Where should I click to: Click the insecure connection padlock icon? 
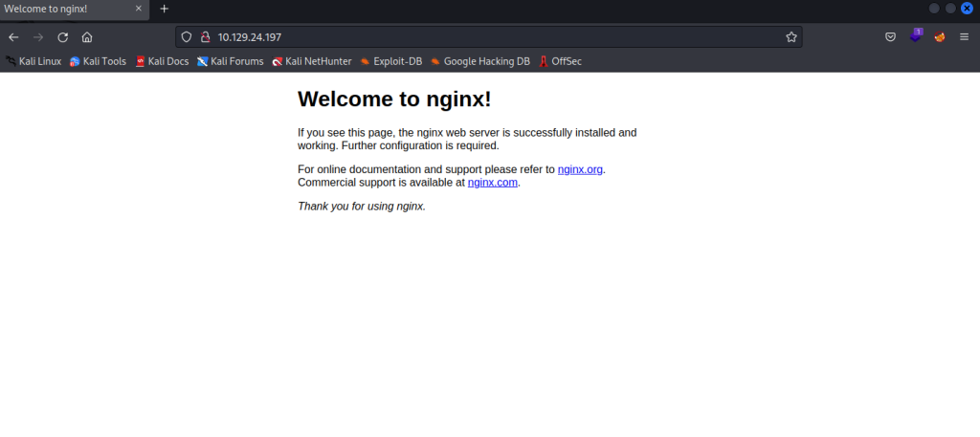pyautogui.click(x=204, y=37)
